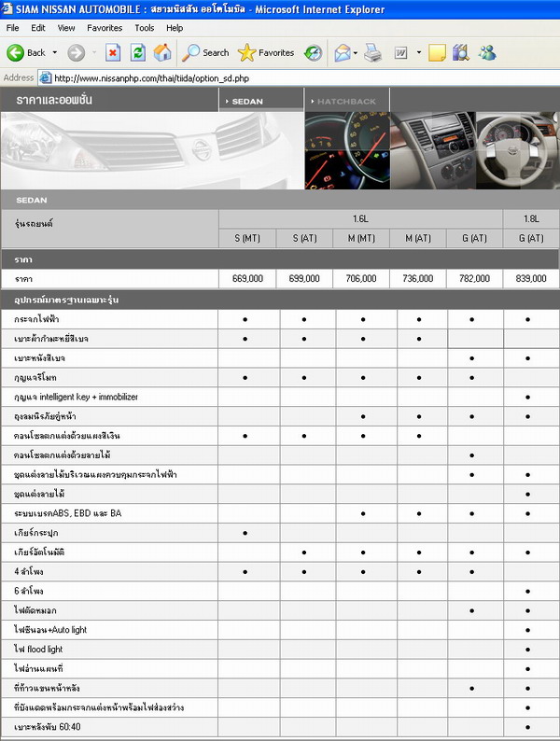The width and height of the screenshot is (560, 741).
Task: Click the Forward arrow button
Action: coord(76,53)
